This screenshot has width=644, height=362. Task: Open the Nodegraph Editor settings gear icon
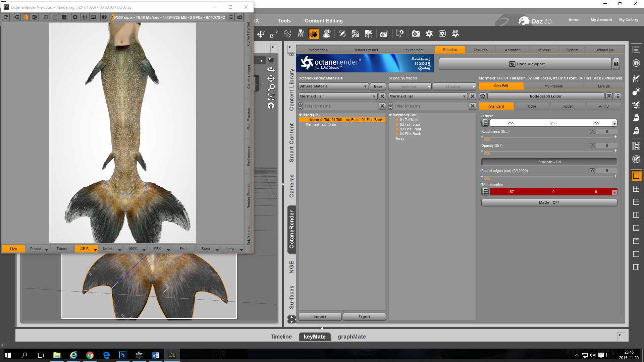(482, 96)
